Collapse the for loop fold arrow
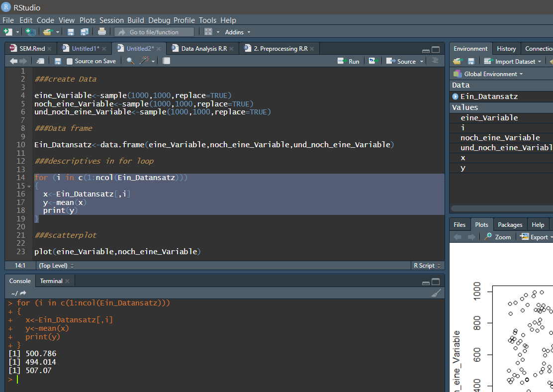Viewport: 553px width, 392px height. pos(29,186)
